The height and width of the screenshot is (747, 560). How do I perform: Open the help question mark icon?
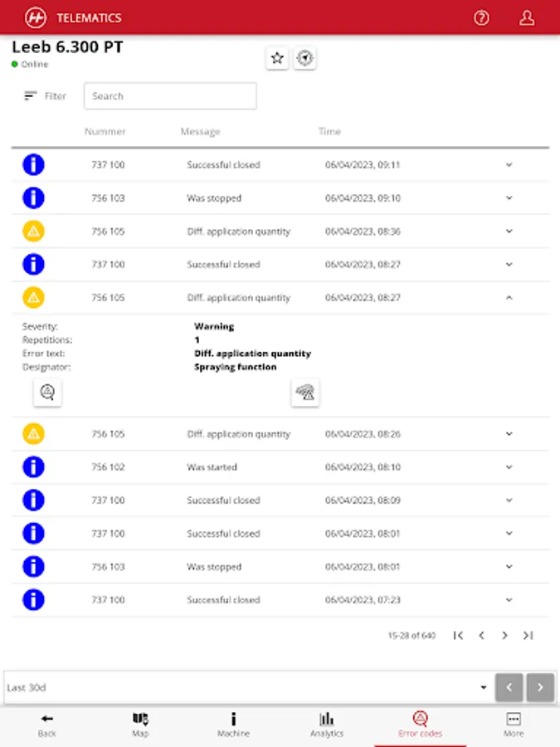tap(481, 18)
